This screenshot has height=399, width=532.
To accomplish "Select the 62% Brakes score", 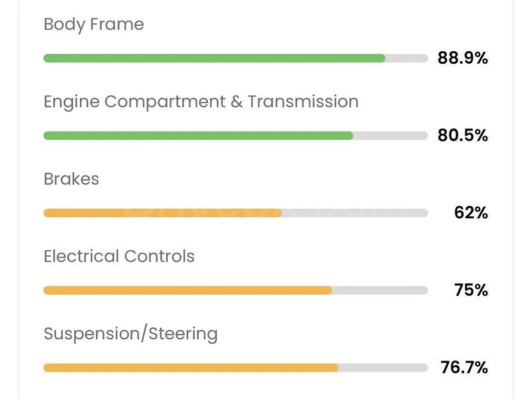I will pos(471,213).
